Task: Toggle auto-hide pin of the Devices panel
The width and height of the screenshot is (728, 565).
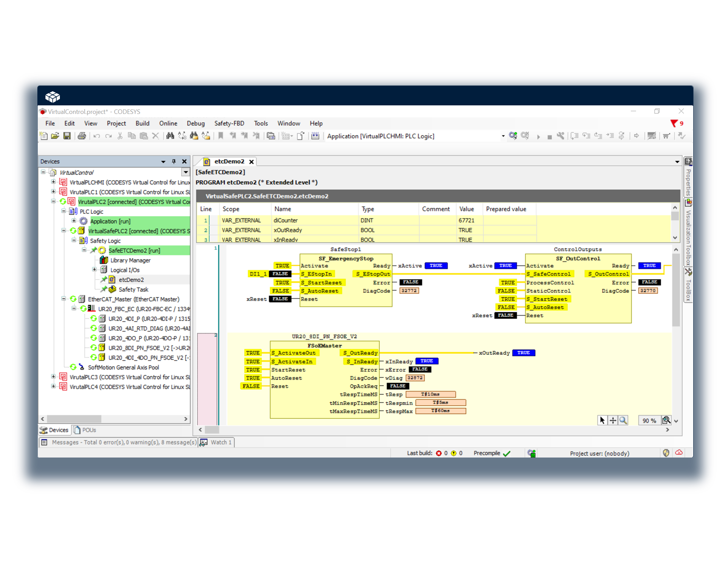Action: 174,161
